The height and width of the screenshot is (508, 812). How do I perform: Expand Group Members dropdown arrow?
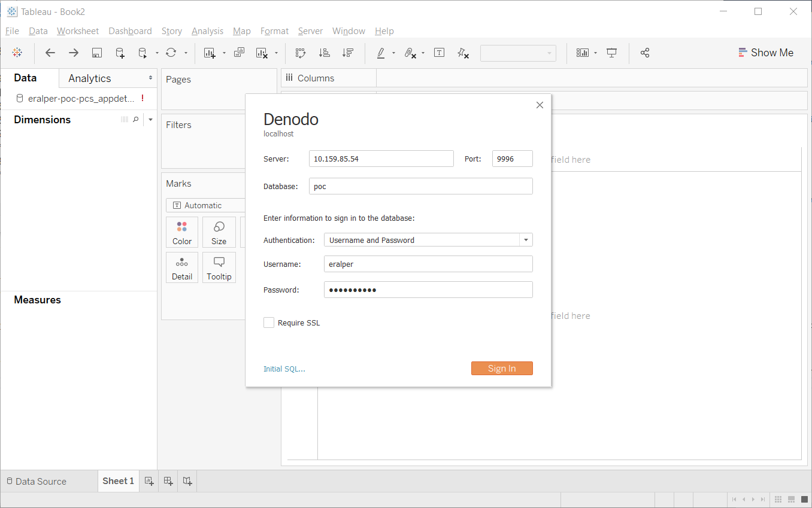[423, 53]
